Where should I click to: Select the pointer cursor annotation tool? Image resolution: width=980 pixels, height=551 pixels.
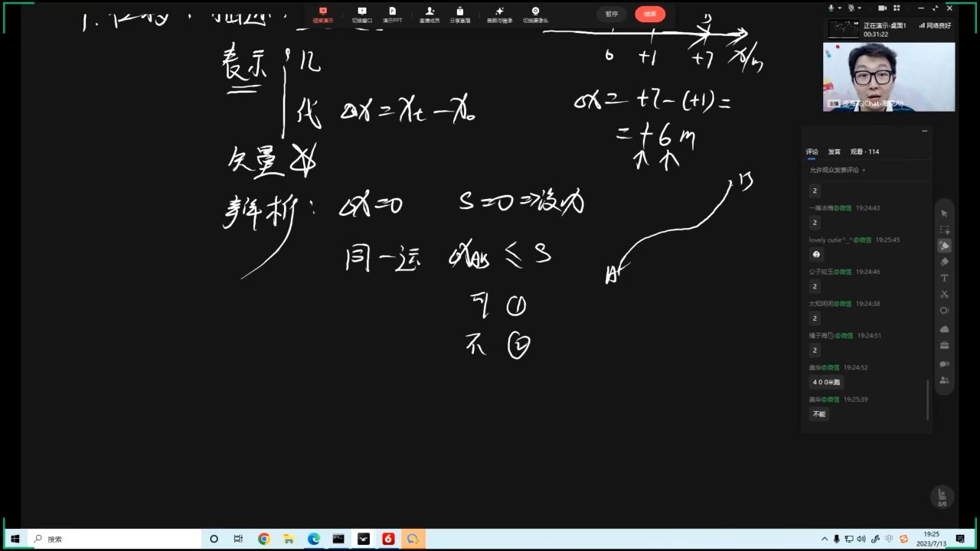click(944, 214)
